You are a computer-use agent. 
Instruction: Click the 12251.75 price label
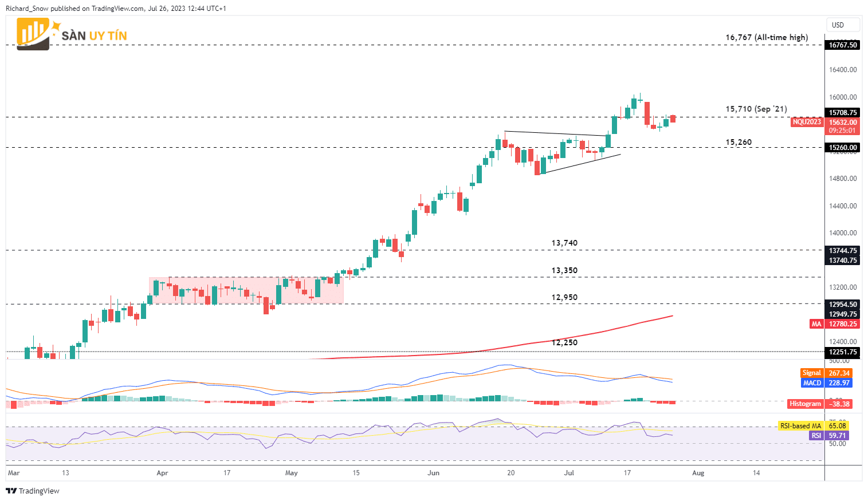(x=843, y=352)
